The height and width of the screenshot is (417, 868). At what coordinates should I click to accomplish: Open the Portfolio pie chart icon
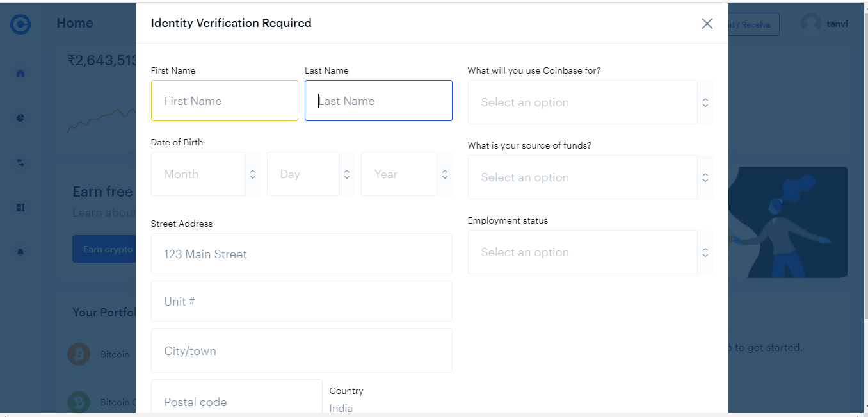[x=20, y=118]
